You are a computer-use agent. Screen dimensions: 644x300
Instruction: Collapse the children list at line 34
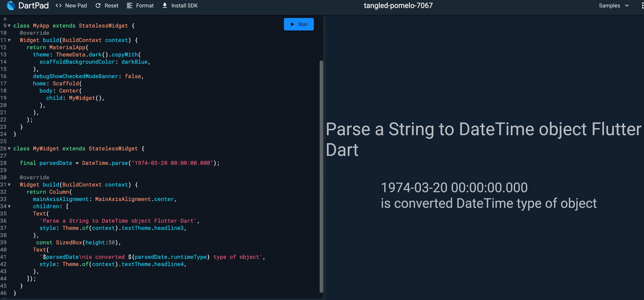(9, 206)
